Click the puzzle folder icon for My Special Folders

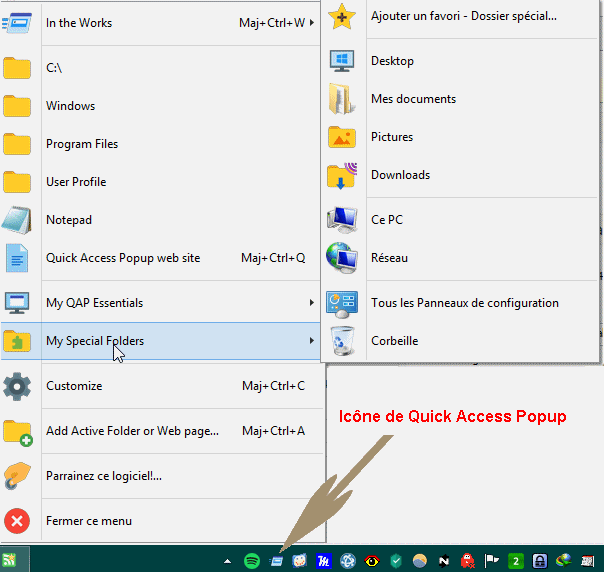(17, 341)
